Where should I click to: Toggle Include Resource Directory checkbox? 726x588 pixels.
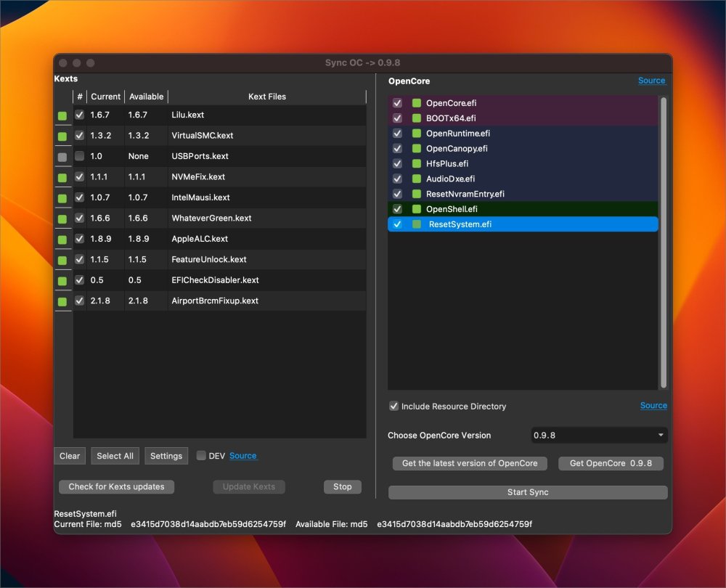tap(393, 406)
